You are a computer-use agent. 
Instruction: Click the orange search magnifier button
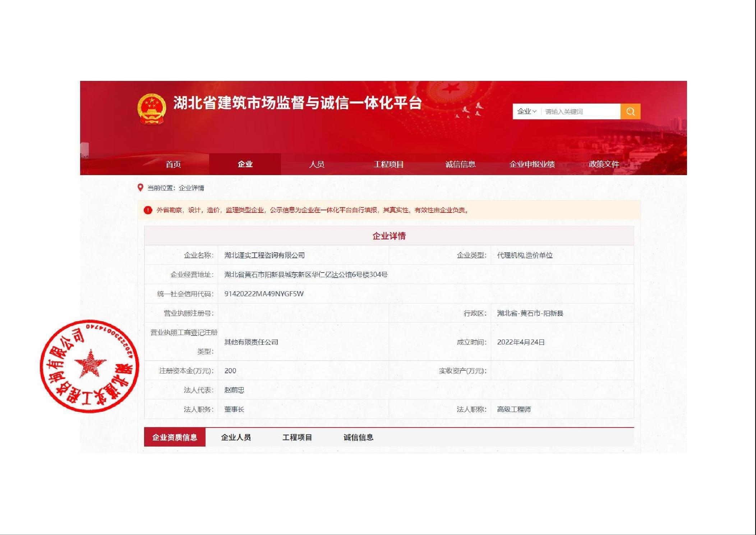coord(630,111)
